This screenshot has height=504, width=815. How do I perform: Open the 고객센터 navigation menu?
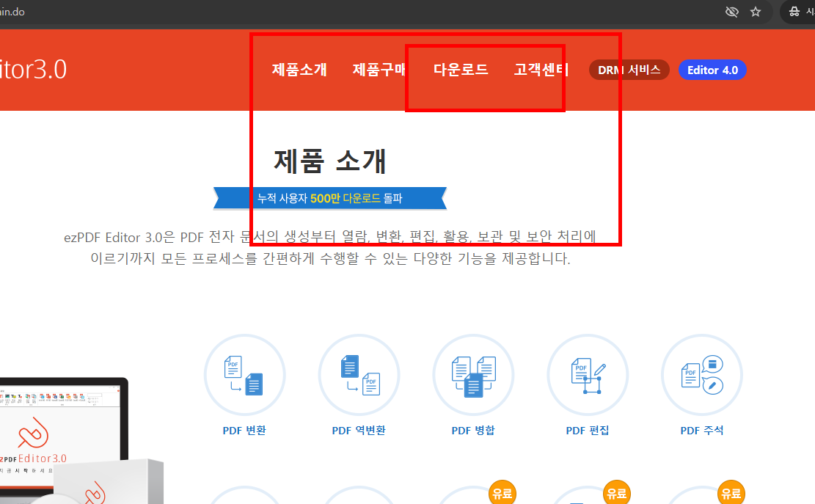coord(541,69)
